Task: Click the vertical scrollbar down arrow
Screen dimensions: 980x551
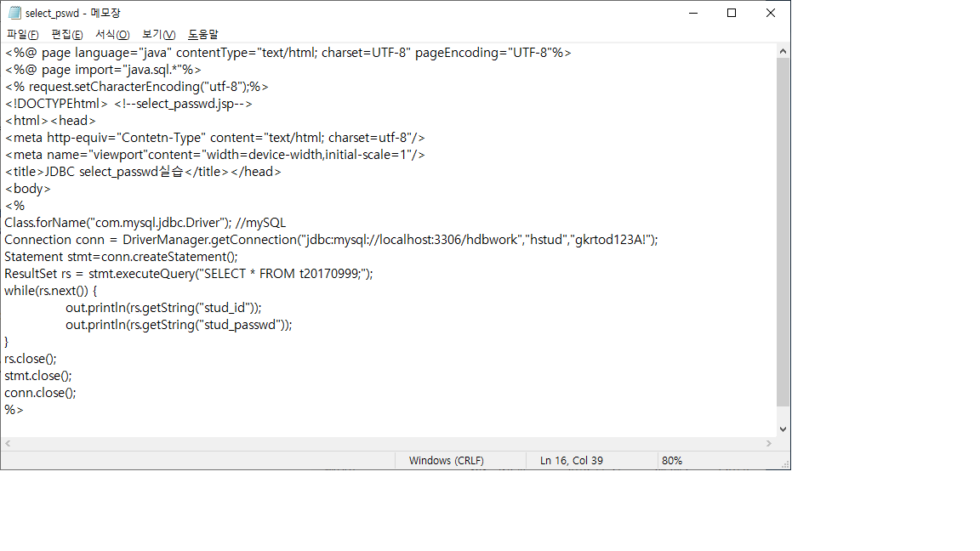Action: (x=783, y=429)
